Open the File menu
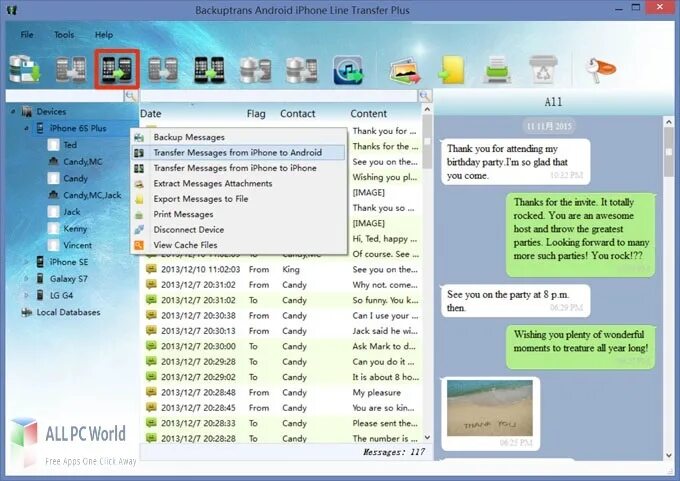Viewport: 680px width, 481px height. pyautogui.click(x=27, y=35)
